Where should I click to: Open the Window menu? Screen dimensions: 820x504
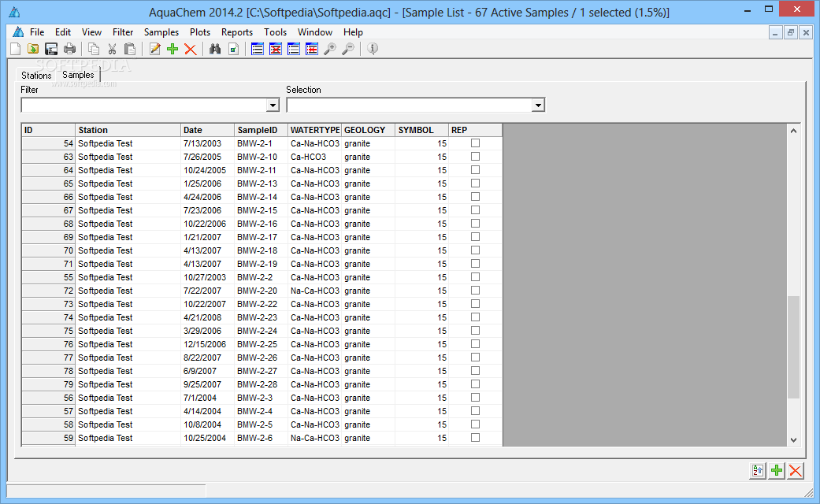315,31
